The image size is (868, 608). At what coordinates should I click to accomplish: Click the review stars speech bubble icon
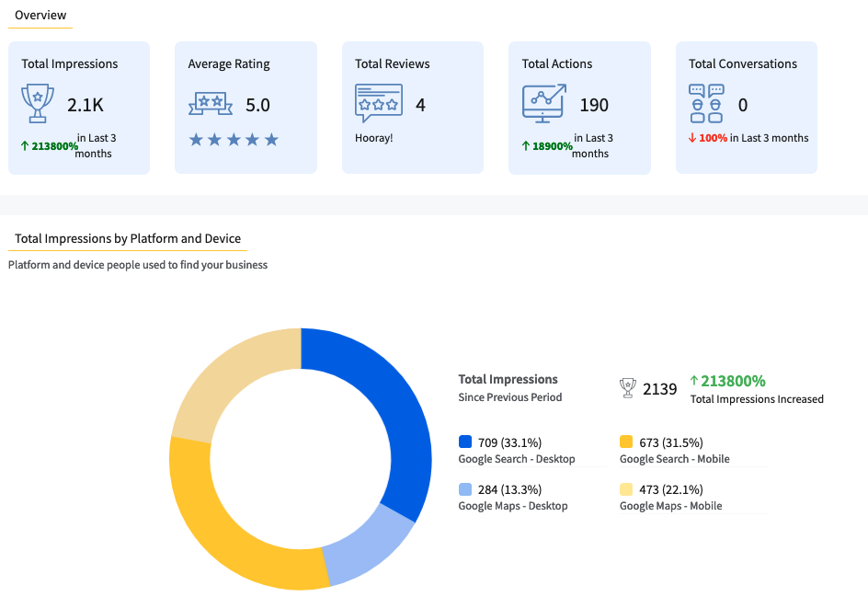tap(378, 103)
